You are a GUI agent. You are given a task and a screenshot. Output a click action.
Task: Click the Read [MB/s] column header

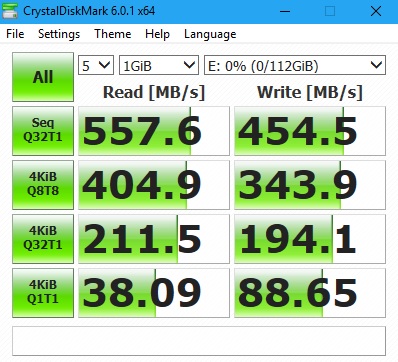[x=154, y=92]
